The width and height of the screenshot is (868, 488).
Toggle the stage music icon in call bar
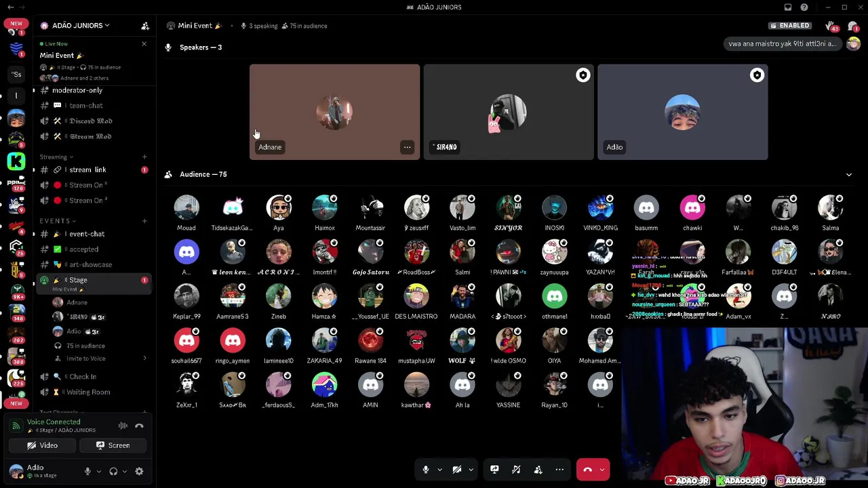click(516, 470)
